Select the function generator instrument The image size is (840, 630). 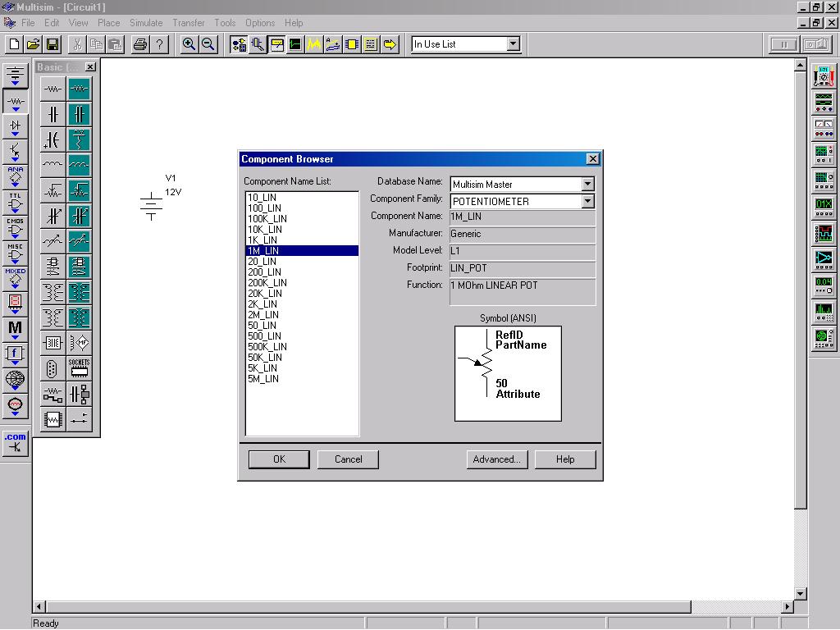[824, 102]
